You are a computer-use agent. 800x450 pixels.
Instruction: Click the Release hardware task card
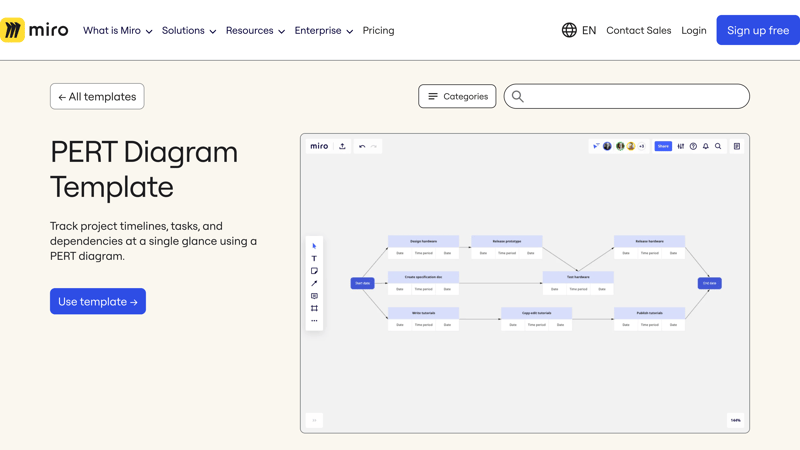(x=649, y=247)
